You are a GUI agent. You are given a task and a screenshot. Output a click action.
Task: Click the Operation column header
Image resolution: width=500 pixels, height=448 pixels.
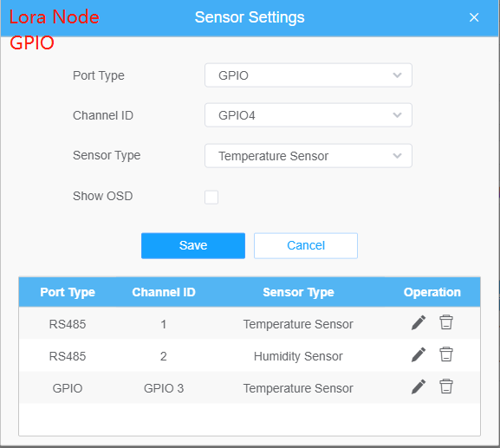[432, 292]
